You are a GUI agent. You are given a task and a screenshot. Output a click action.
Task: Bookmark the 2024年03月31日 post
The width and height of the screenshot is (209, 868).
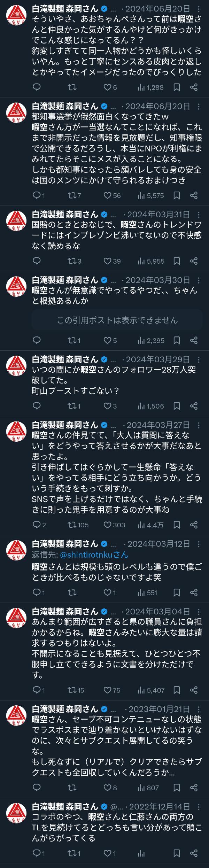click(x=177, y=261)
